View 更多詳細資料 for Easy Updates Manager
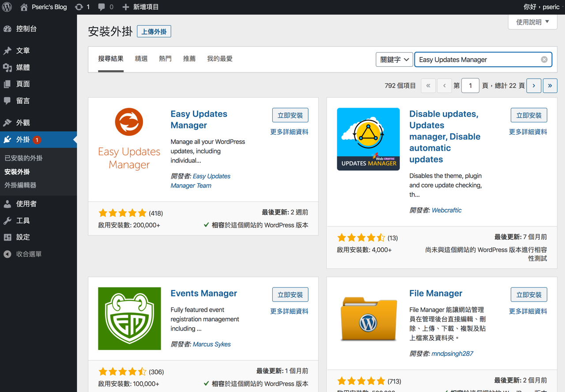565x392 pixels. pos(289,132)
